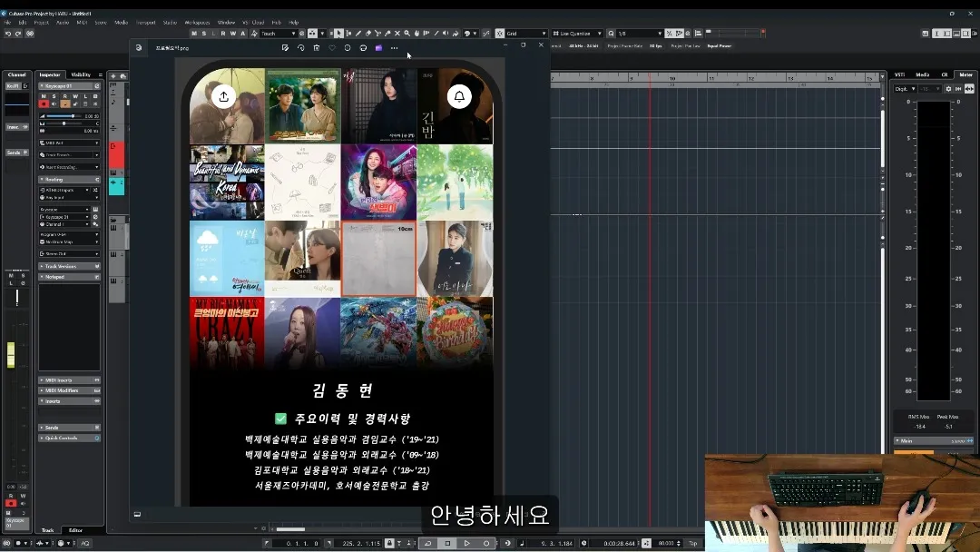The width and height of the screenshot is (980, 552).
Task: Open the Grid snap type dropdown
Action: click(526, 33)
